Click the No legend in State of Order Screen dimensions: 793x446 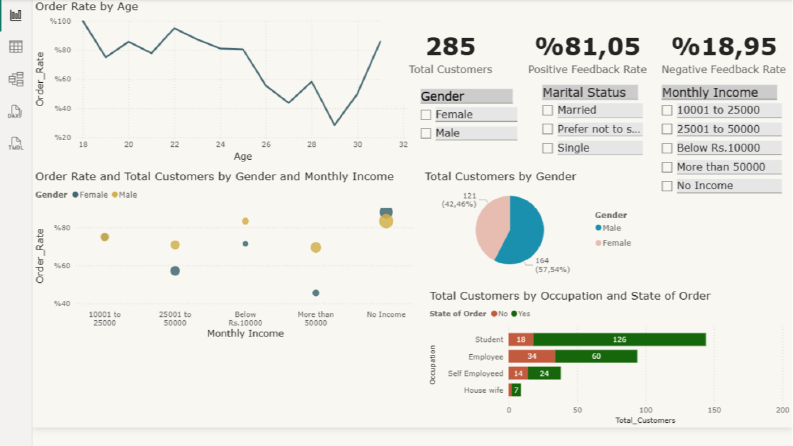pos(499,314)
